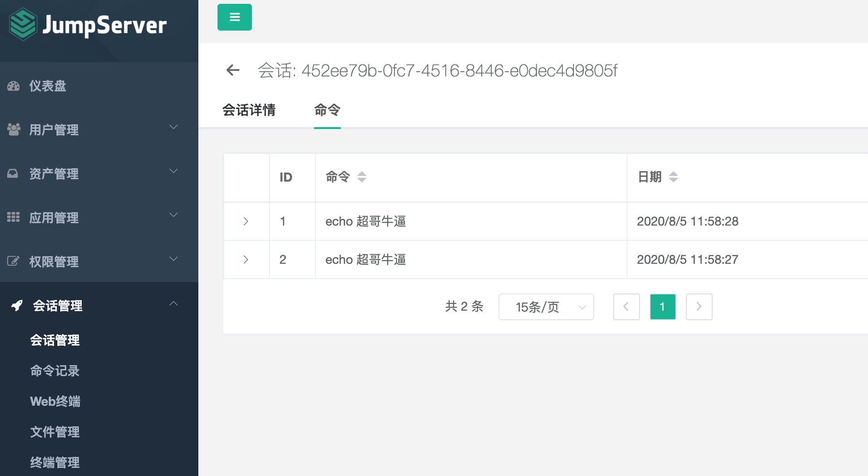Click the users icon beside 用户管理
Viewport: 868px width, 476px height.
click(13, 130)
